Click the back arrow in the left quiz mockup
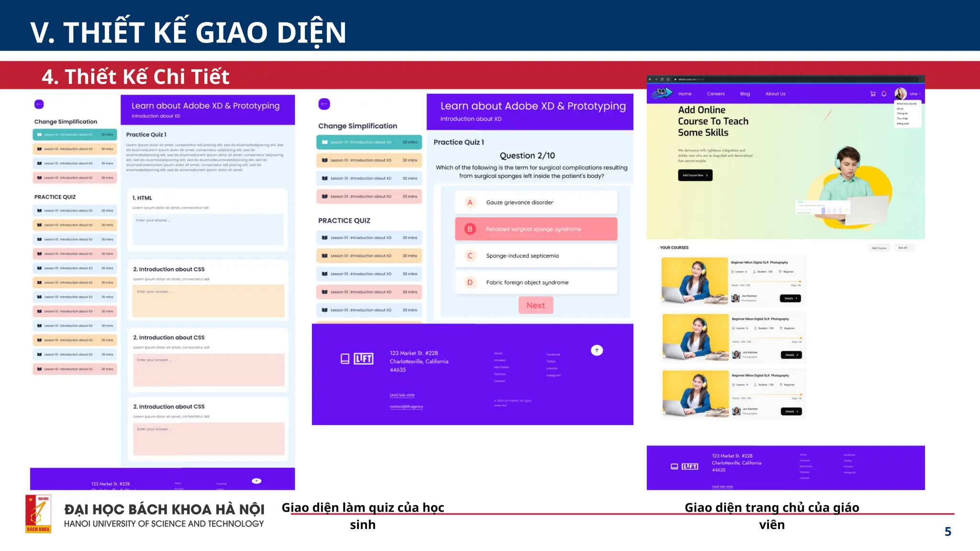This screenshot has width=980, height=551. point(39,104)
